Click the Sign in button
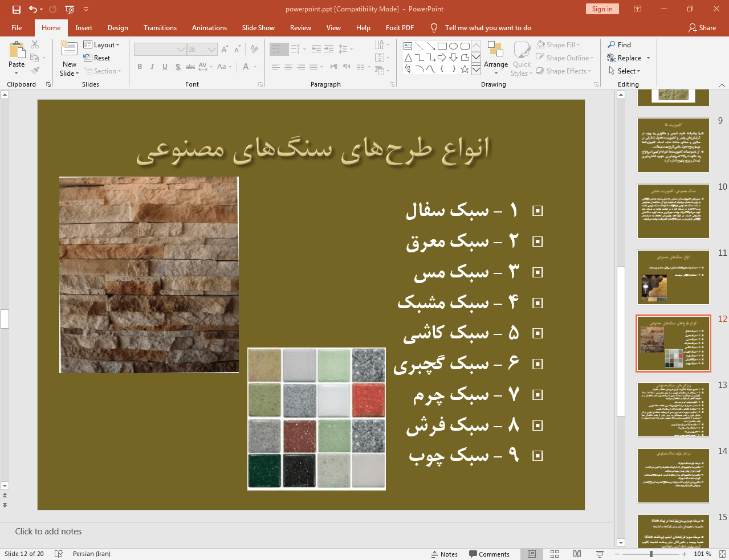 [x=602, y=9]
